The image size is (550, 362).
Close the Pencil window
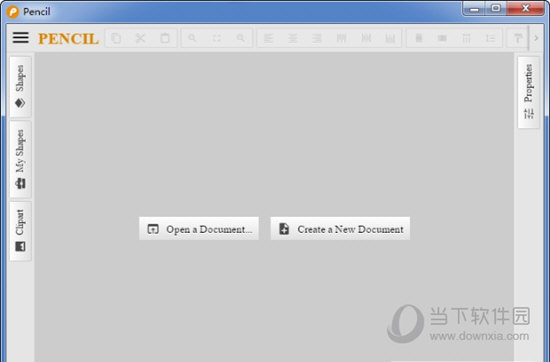(x=525, y=8)
